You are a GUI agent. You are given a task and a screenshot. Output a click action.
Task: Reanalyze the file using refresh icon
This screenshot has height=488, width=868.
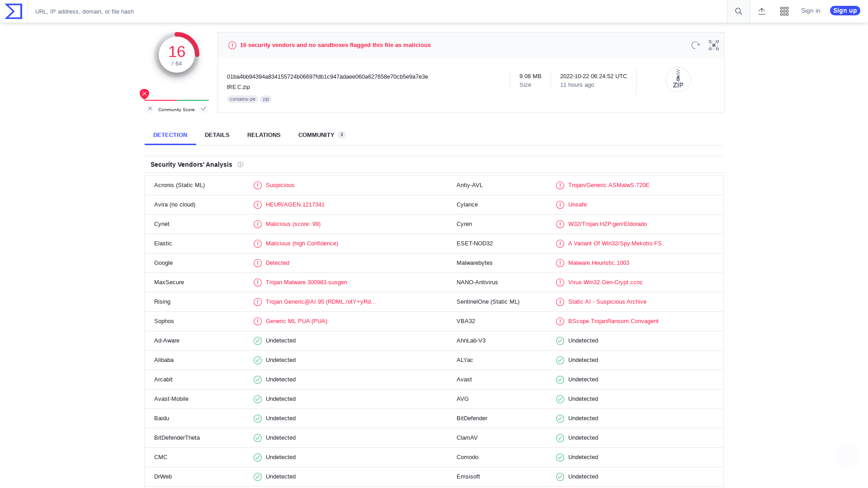coord(695,45)
